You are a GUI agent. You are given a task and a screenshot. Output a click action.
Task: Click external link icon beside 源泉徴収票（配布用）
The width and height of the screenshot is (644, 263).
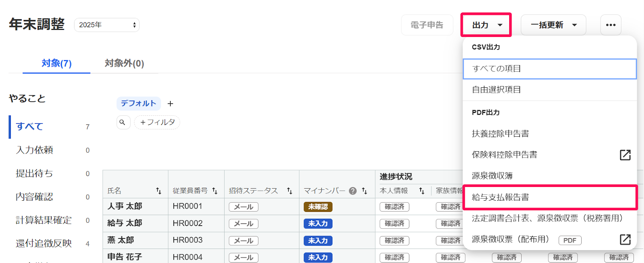tap(625, 240)
